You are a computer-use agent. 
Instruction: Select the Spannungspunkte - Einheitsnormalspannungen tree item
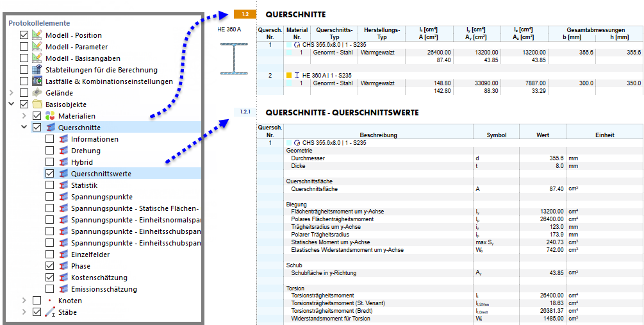pos(136,220)
